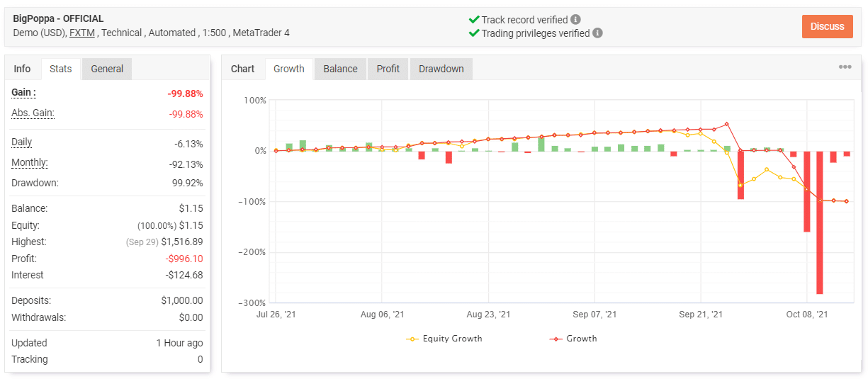
Task: Toggle Growth series in chart legend
Action: (x=573, y=339)
